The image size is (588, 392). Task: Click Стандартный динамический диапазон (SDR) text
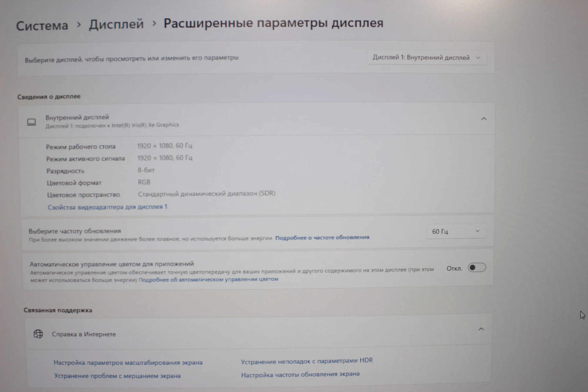click(x=207, y=194)
